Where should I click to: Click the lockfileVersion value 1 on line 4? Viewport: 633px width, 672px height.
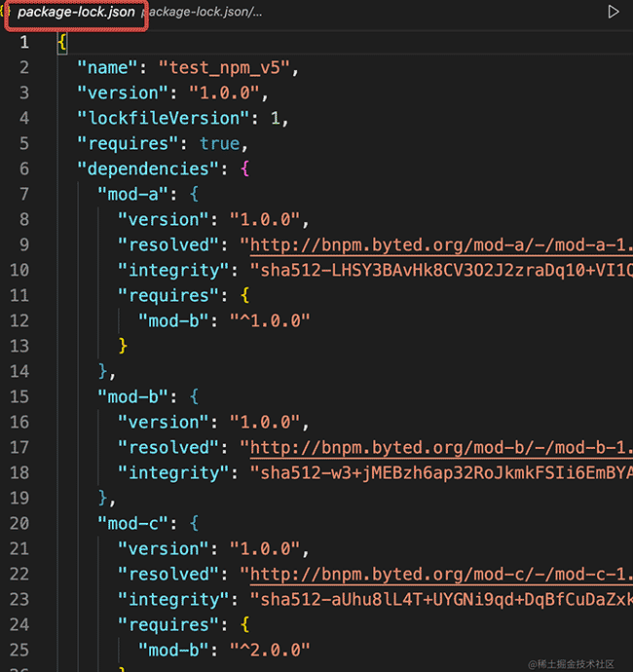pos(275,118)
